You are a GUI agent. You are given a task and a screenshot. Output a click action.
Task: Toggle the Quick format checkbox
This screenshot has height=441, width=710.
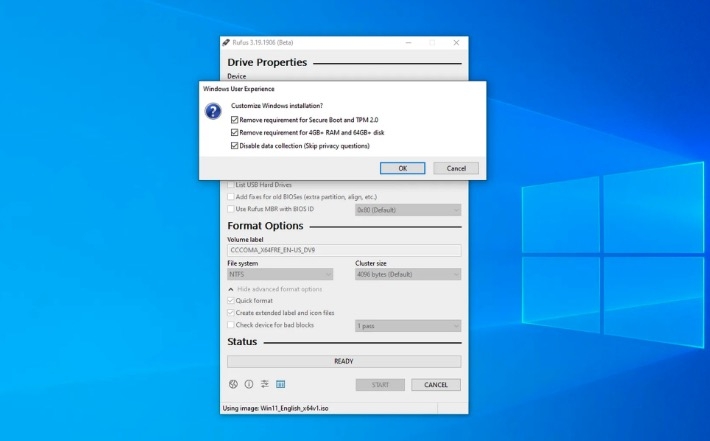(231, 301)
